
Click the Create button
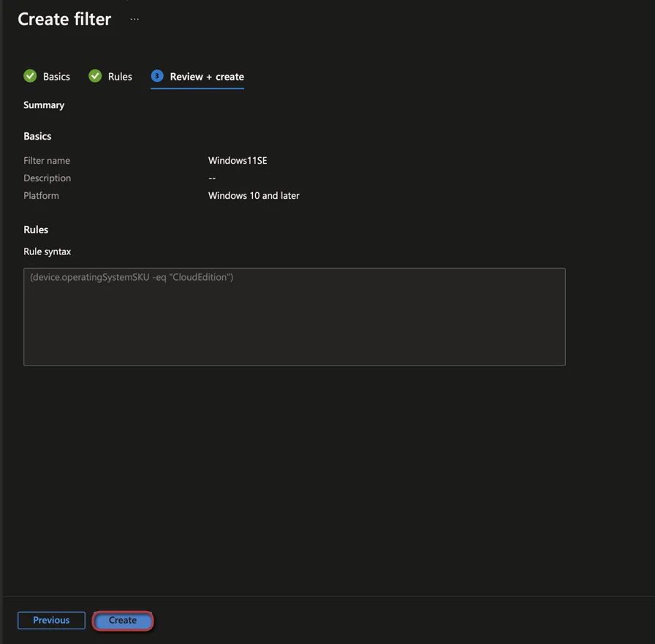pos(122,620)
